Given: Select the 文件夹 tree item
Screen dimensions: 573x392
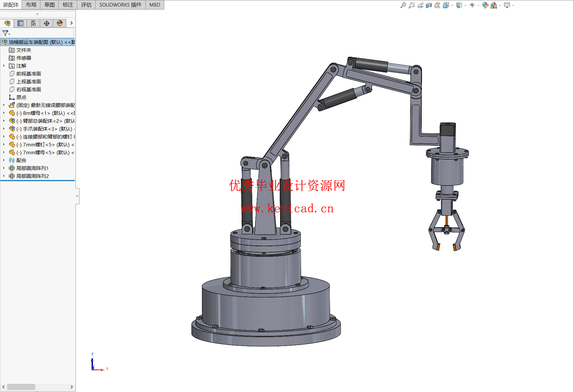Looking at the screenshot, I should click(x=24, y=50).
